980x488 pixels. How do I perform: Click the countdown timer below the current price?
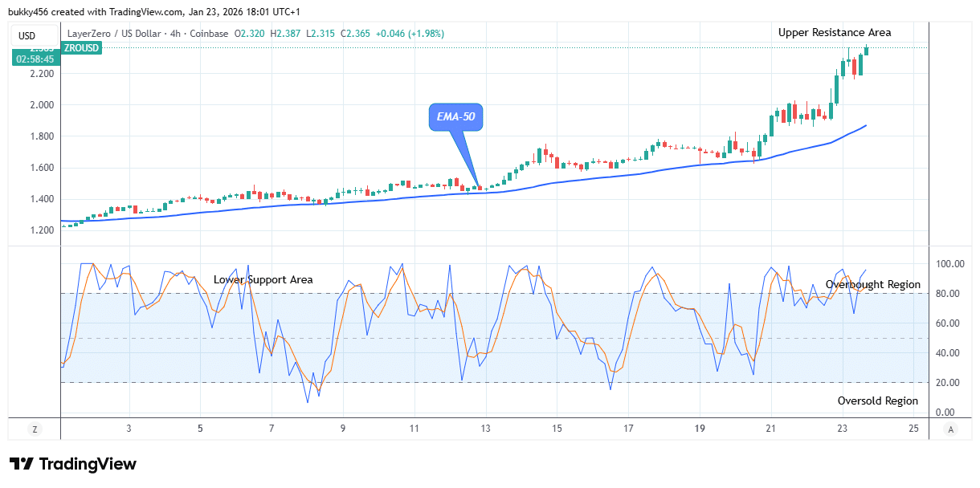[35, 57]
